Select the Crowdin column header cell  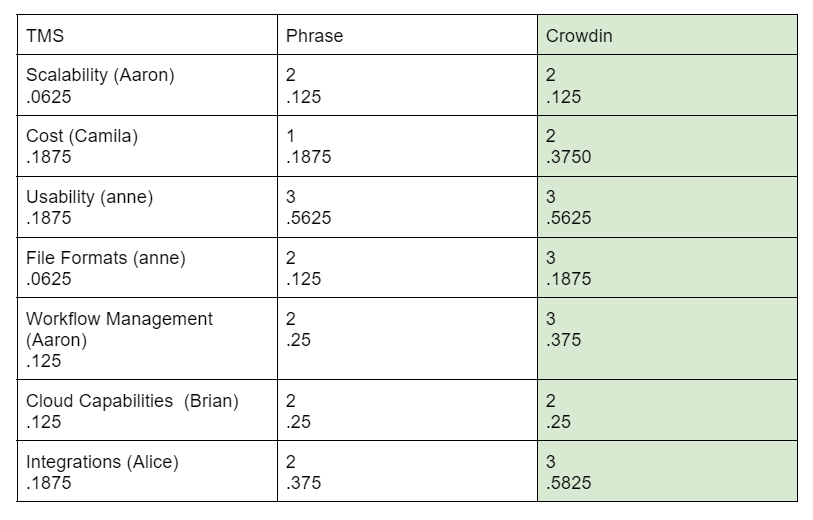(667, 36)
